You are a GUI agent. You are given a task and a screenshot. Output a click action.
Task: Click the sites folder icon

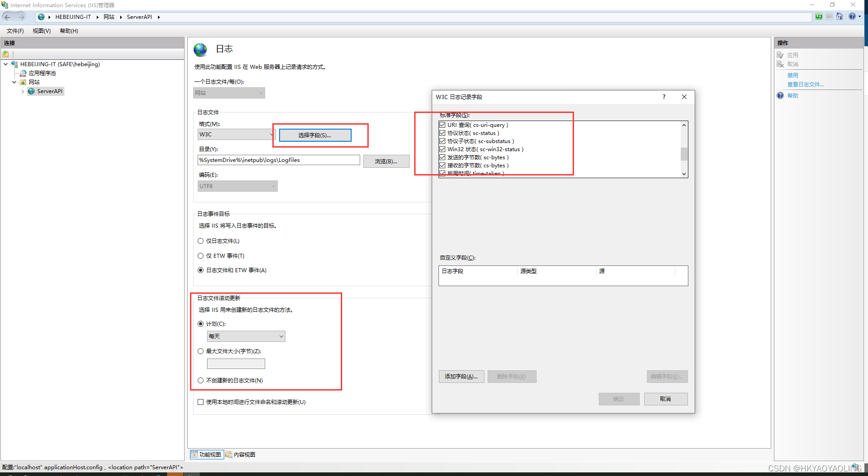[x=23, y=82]
